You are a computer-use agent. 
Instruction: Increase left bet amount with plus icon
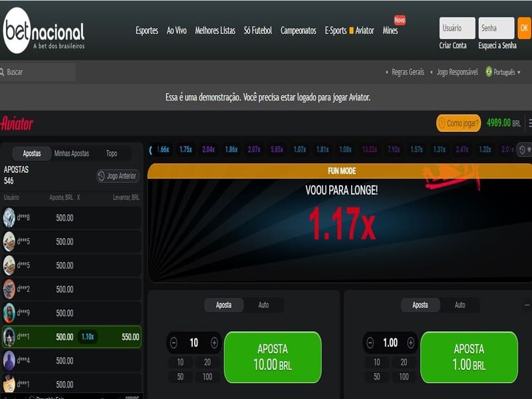[x=214, y=343]
